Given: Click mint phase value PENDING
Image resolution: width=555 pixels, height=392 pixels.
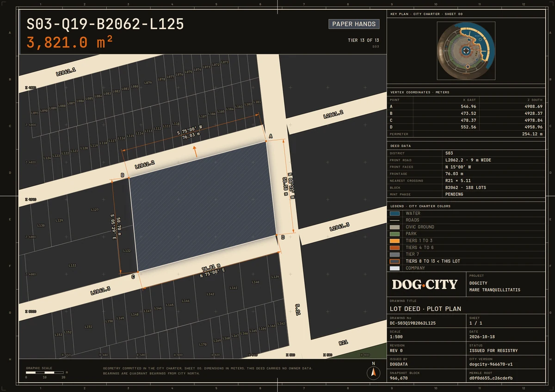Looking at the screenshot, I should (454, 195).
